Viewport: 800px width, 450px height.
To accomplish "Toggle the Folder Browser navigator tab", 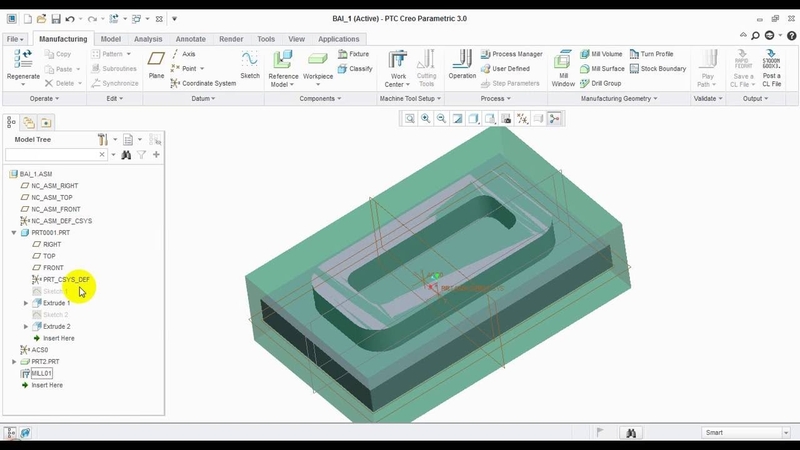I will click(29, 122).
